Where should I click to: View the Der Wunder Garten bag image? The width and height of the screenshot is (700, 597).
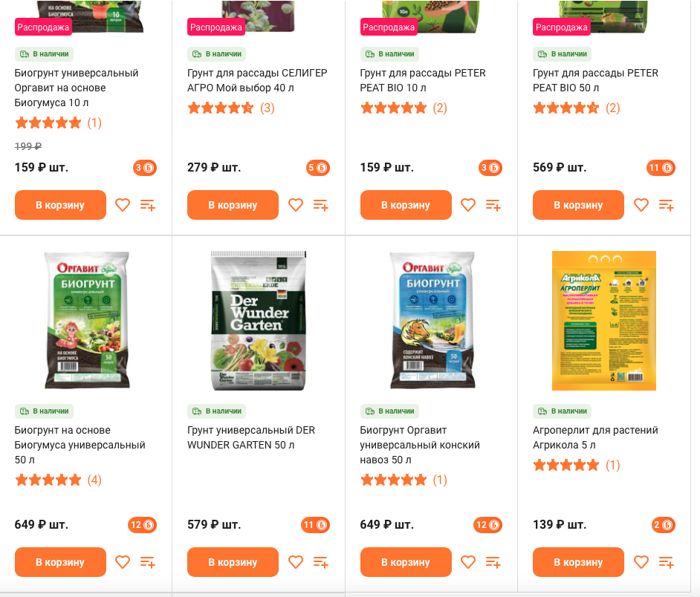[259, 320]
